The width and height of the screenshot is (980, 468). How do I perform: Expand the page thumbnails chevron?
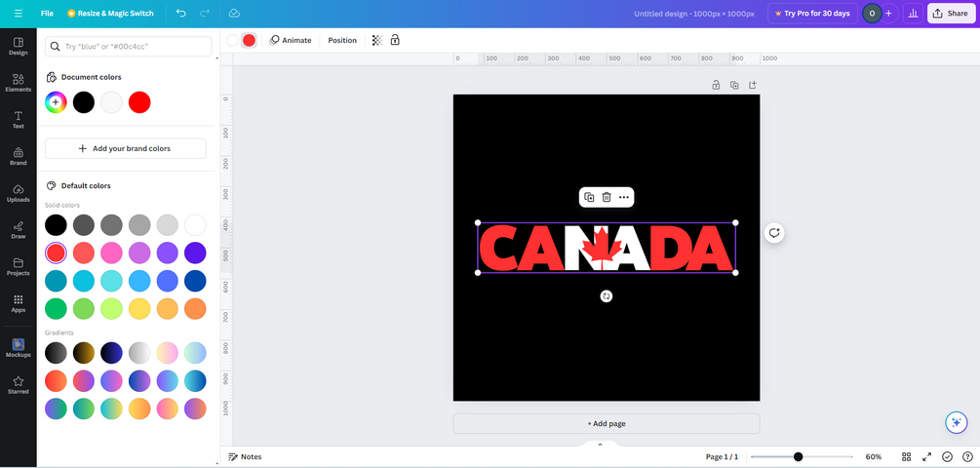click(600, 445)
